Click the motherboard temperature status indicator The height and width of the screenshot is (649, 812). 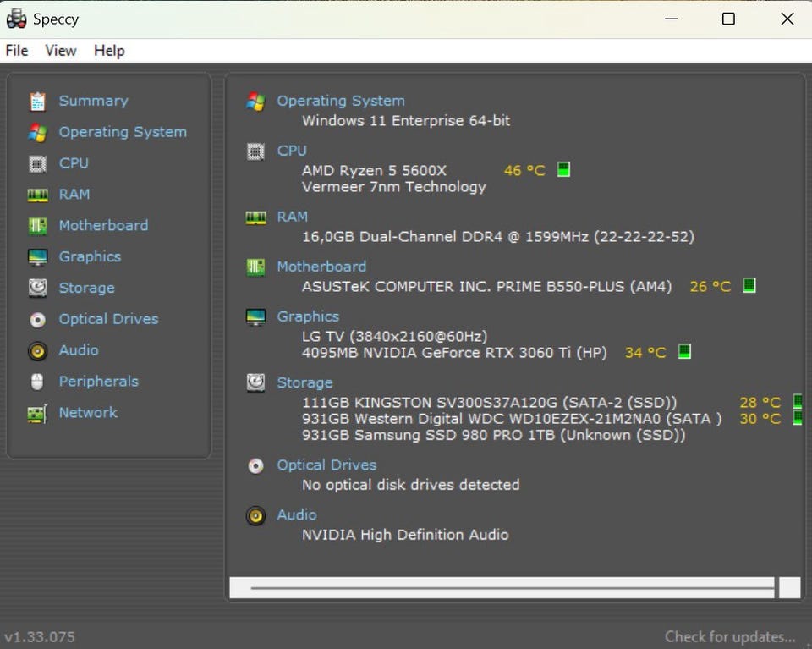[x=749, y=285]
